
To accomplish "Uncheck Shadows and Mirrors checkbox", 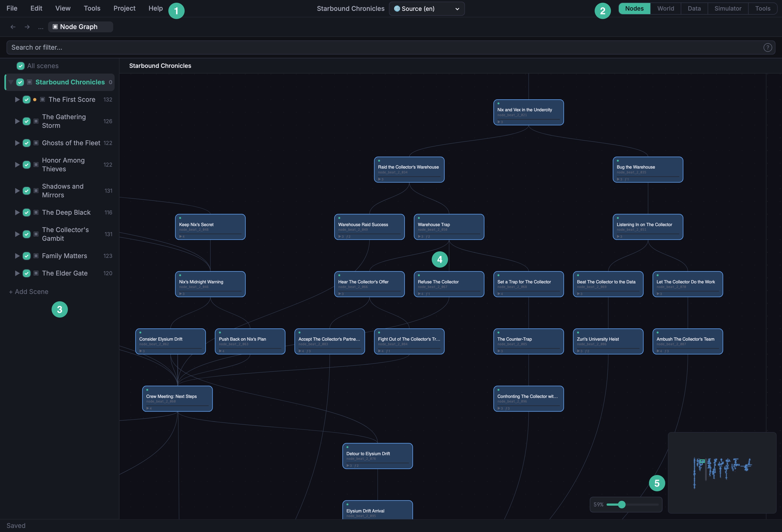I will tap(27, 191).
